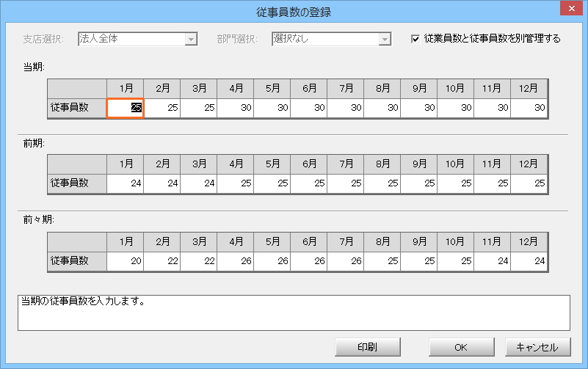588x369 pixels.
Task: Select 前々期 5月 従事員数 cell
Action: pos(272,261)
